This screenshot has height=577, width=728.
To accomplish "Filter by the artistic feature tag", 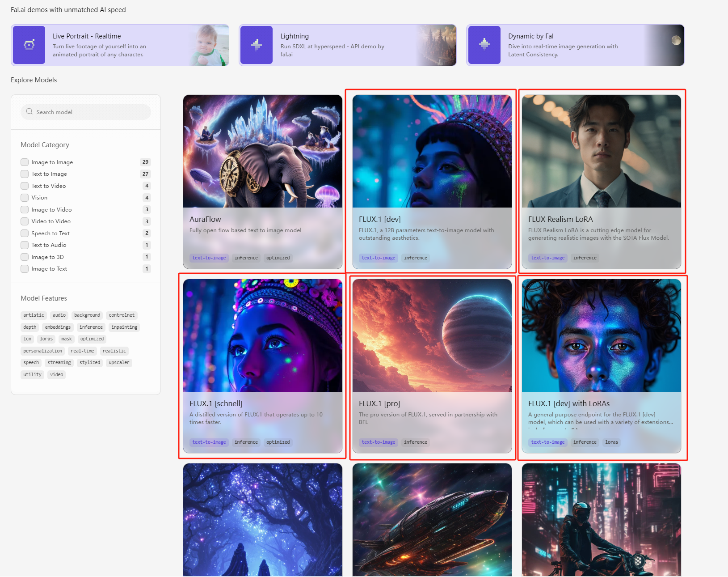I will coord(34,315).
